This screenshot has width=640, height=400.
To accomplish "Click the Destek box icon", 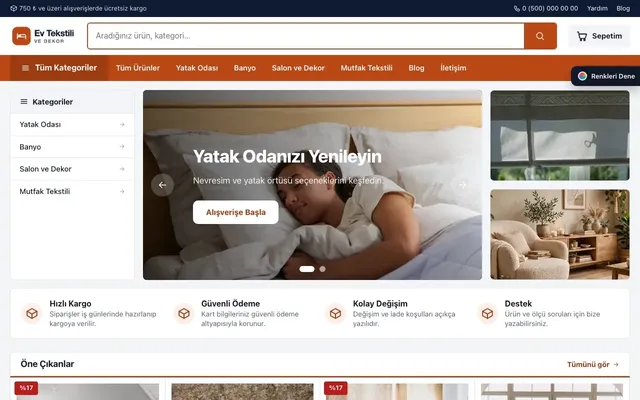I will point(487,313).
